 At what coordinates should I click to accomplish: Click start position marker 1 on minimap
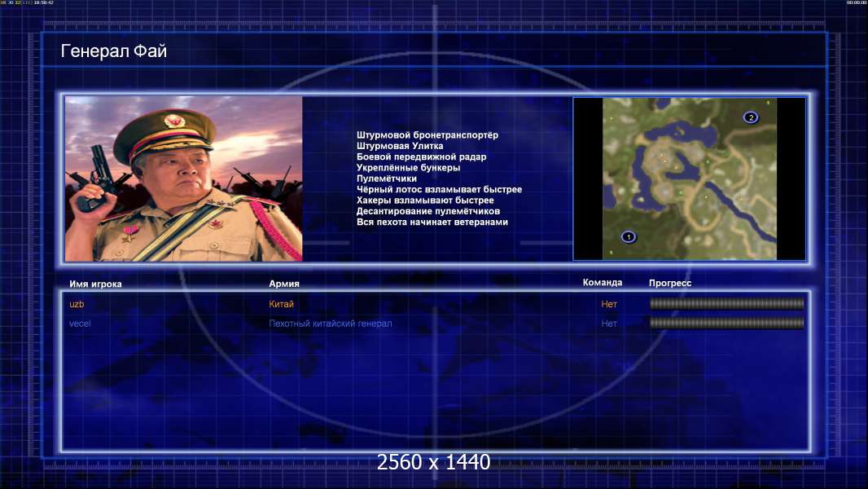629,237
